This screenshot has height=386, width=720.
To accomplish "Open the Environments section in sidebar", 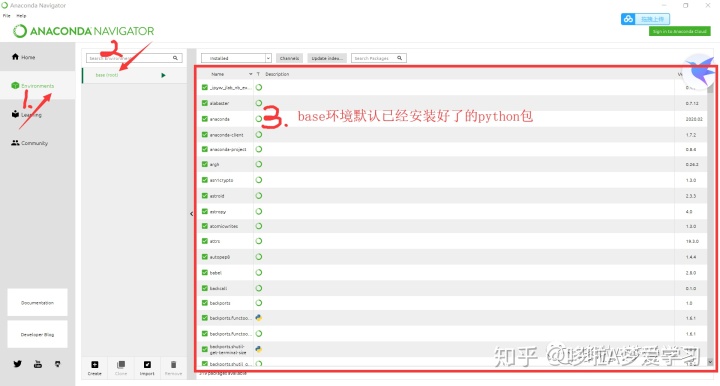I will pos(32,86).
